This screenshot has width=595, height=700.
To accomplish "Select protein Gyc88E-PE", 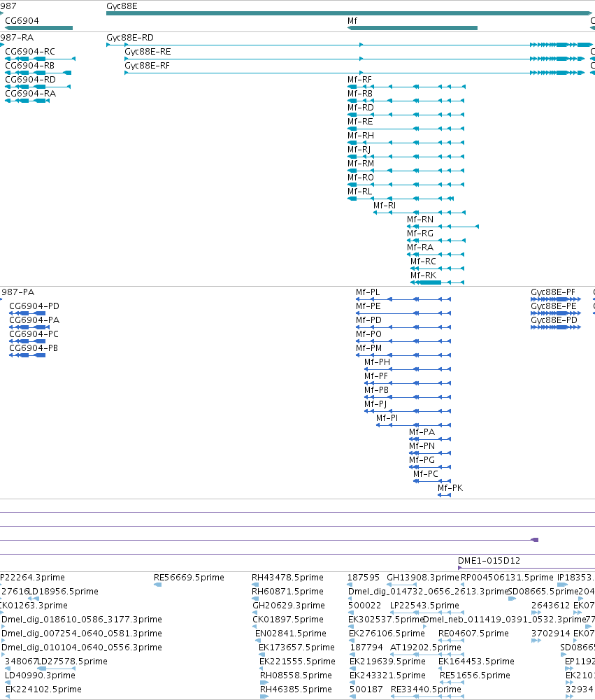I will pyautogui.click(x=554, y=306).
